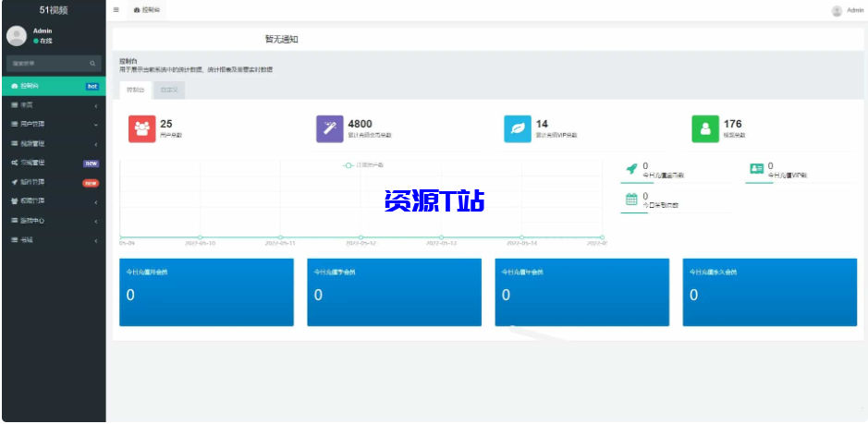Image resolution: width=868 pixels, height=424 pixels.
Task: Open the 51视频 site title link
Action: [54, 10]
